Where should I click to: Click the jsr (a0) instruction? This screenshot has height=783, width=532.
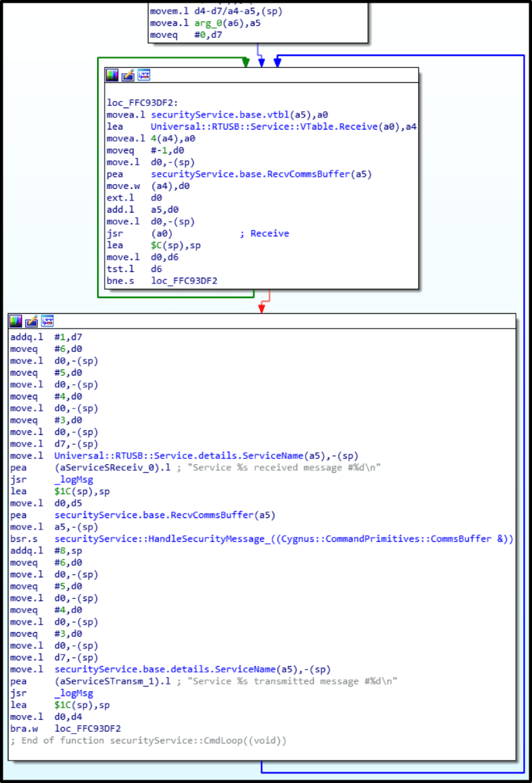click(139, 234)
